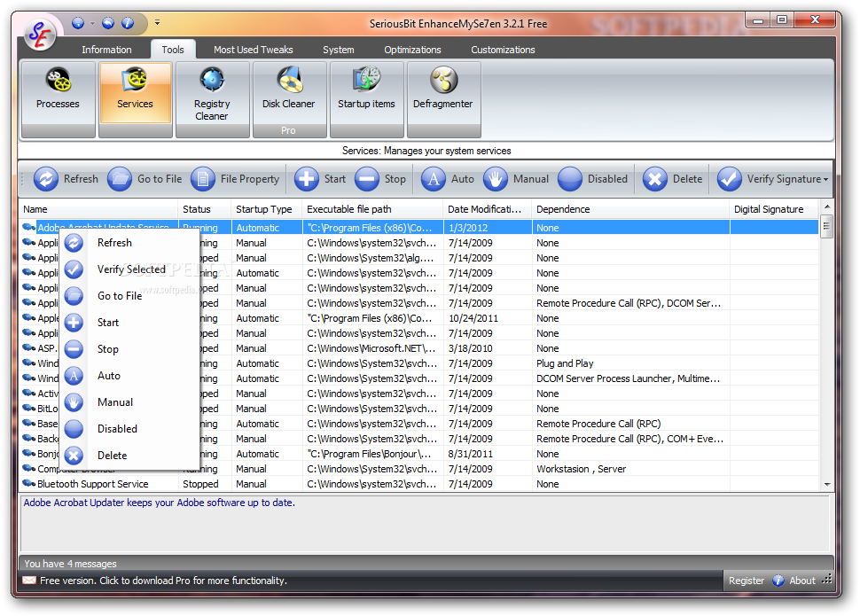This screenshot has height=616, width=860.
Task: Click scrollbar up arrow in services list
Action: (827, 207)
